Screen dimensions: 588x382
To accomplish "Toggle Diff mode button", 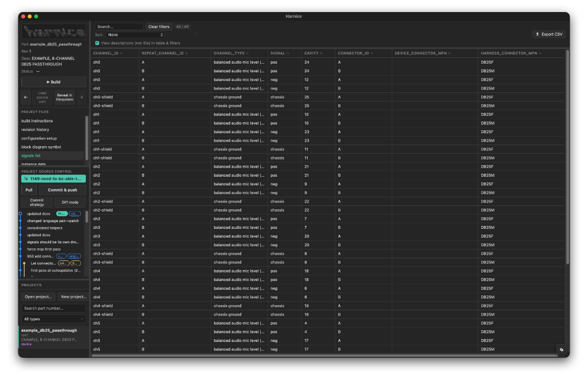I will (70, 202).
